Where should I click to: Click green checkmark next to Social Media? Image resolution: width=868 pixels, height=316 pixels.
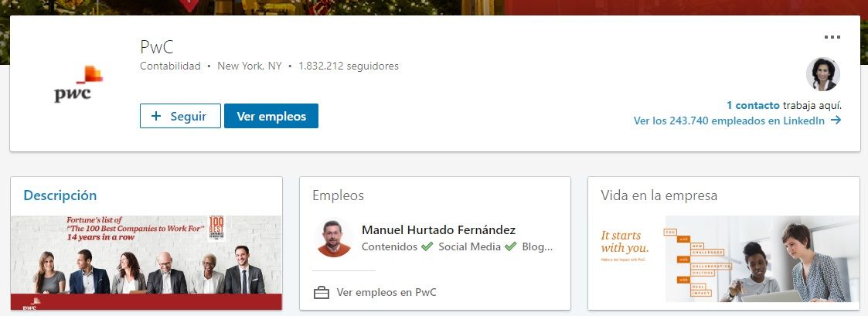[x=510, y=246]
